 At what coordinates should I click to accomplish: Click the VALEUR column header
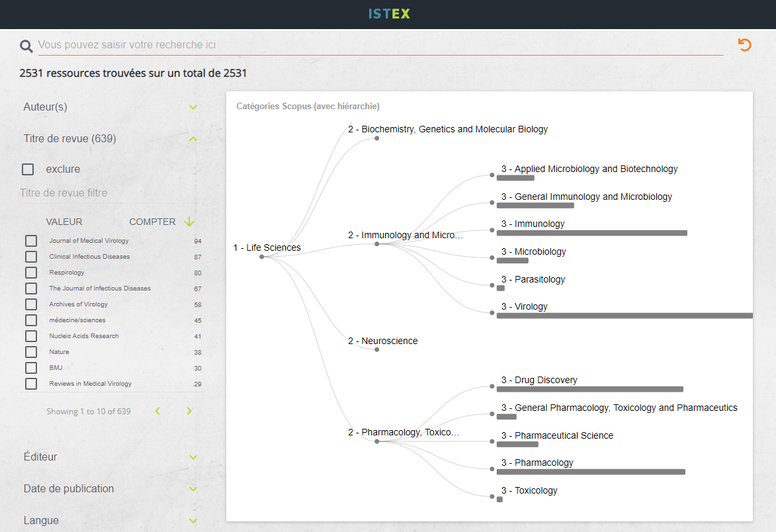pyautogui.click(x=64, y=222)
